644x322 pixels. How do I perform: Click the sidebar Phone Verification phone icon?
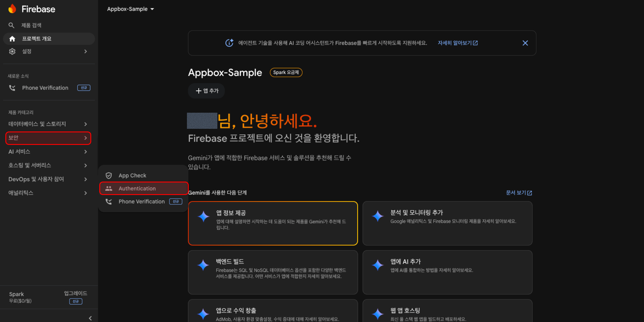click(x=12, y=88)
